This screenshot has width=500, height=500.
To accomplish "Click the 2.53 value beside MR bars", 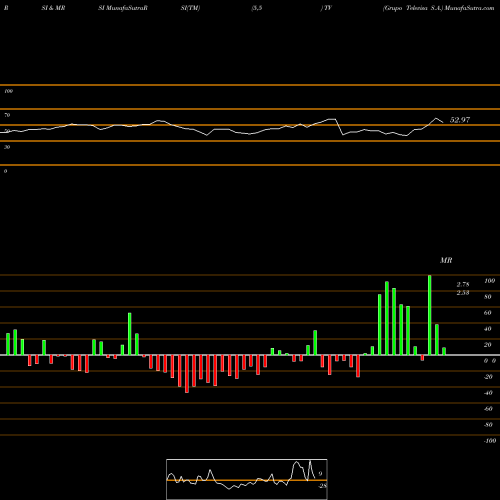I will [x=463, y=293].
